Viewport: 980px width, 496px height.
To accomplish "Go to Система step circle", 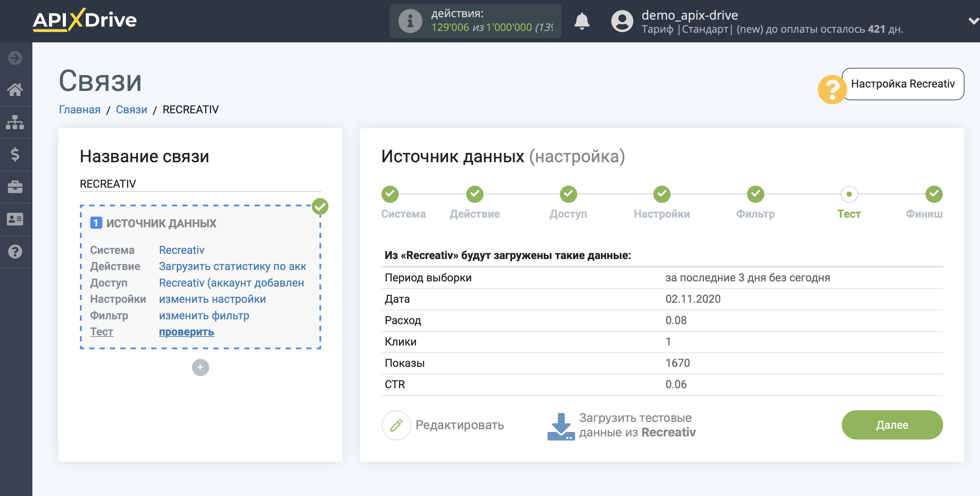I will [x=390, y=194].
